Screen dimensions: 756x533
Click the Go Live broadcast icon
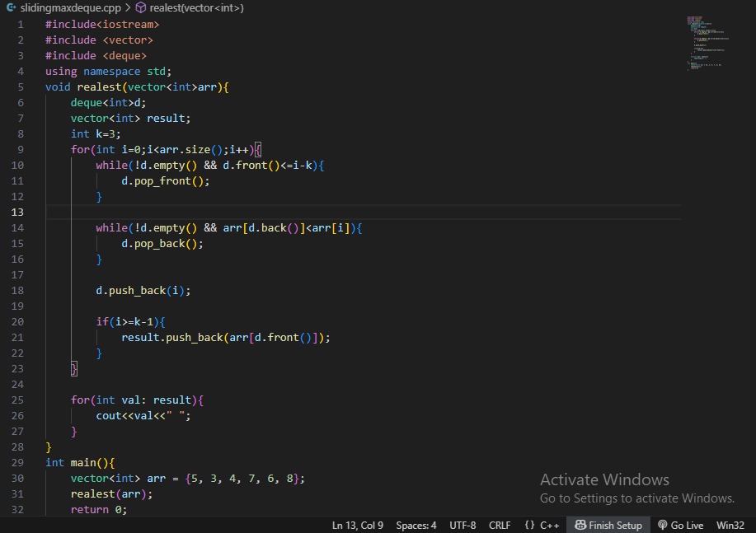tap(663, 526)
